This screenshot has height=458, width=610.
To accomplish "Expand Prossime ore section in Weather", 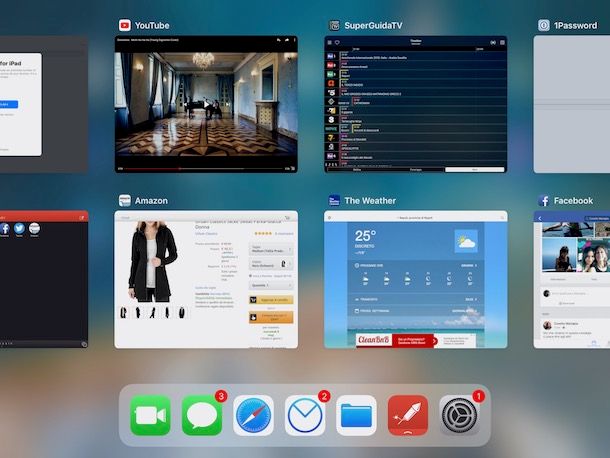I will click(x=416, y=265).
